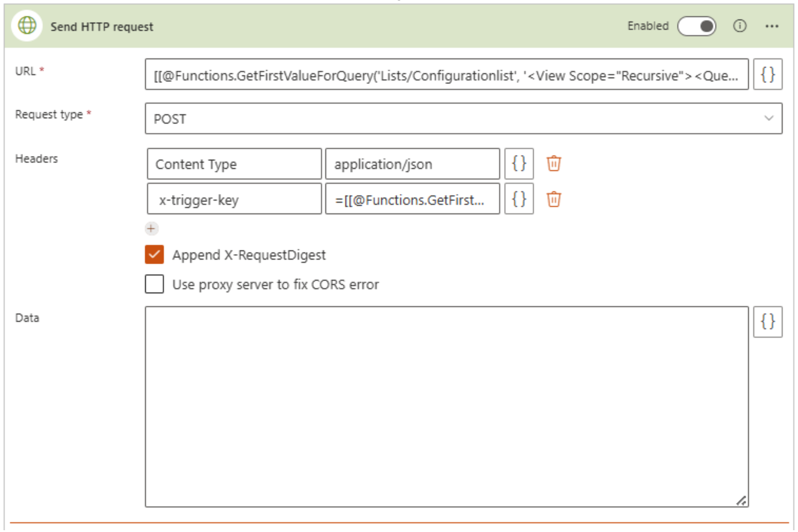Click inside the Data text area
The image size is (798, 532).
[x=446, y=406]
